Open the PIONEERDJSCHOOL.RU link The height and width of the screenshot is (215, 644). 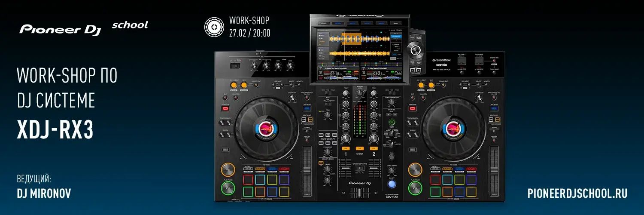pyautogui.click(x=577, y=194)
